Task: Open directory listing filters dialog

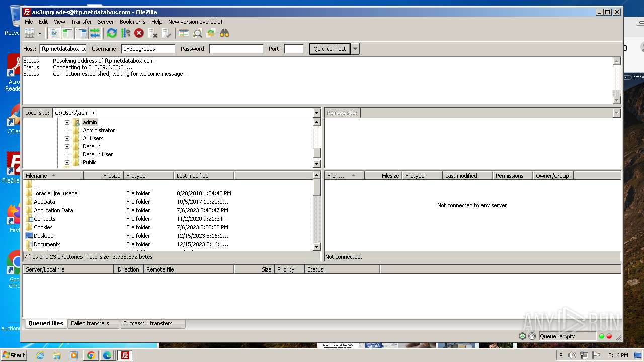Action: click(184, 33)
